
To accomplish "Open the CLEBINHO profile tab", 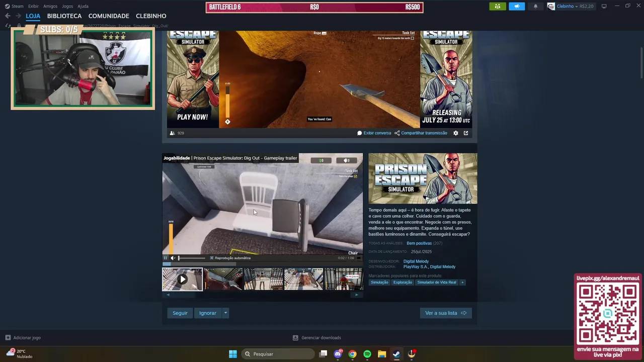I will (151, 16).
